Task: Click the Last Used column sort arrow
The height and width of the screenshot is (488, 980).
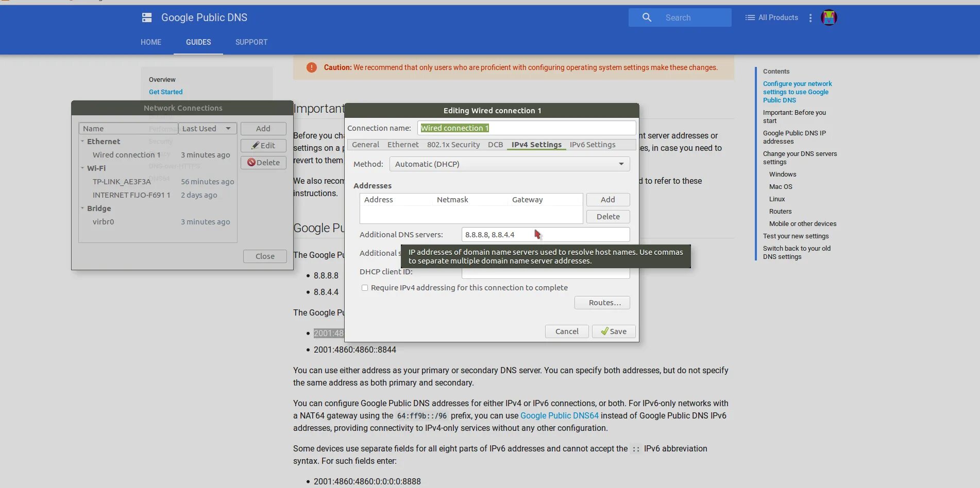Action: coord(228,128)
